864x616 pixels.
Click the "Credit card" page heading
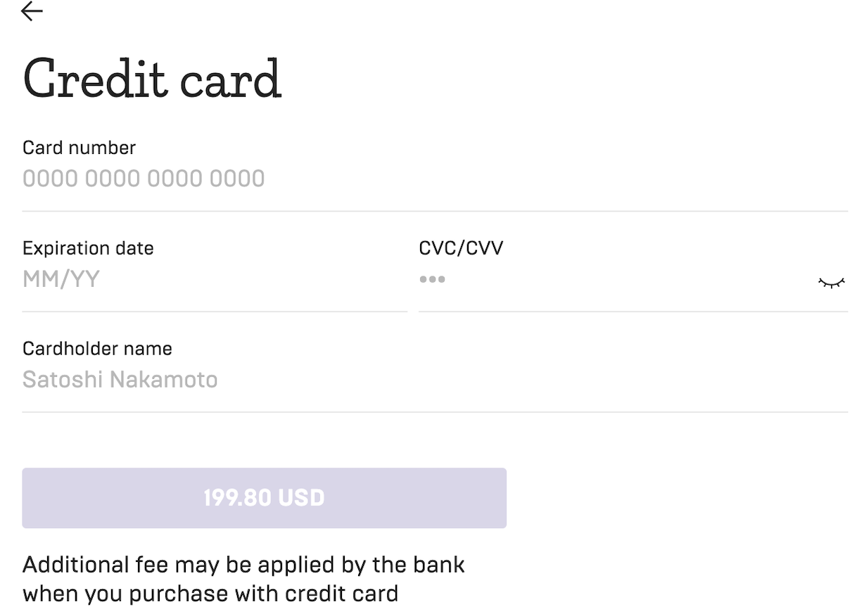[152, 77]
